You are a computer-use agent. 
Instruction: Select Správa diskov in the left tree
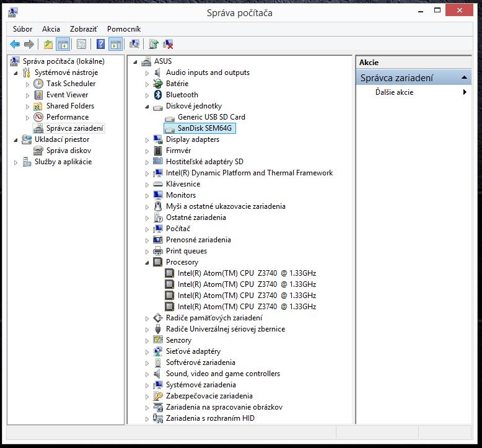68,151
